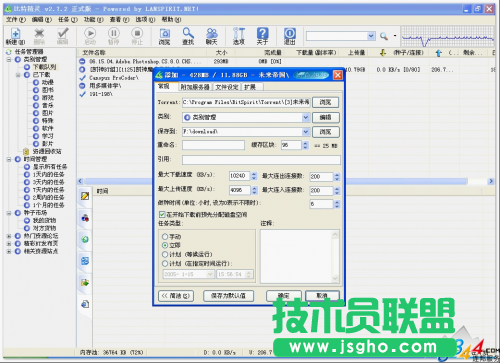The image size is (500, 363).
Task: Click the pause toolbar icon
Action: (x=114, y=36)
